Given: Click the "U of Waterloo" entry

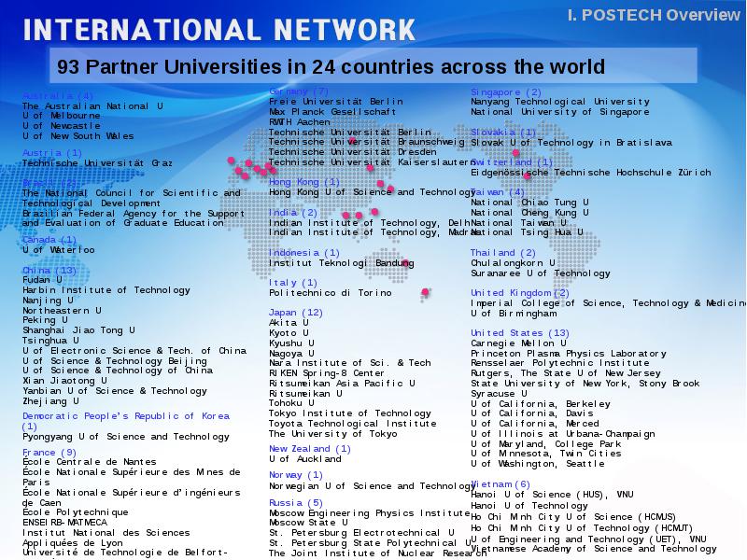Looking at the screenshot, I should click(x=59, y=249).
